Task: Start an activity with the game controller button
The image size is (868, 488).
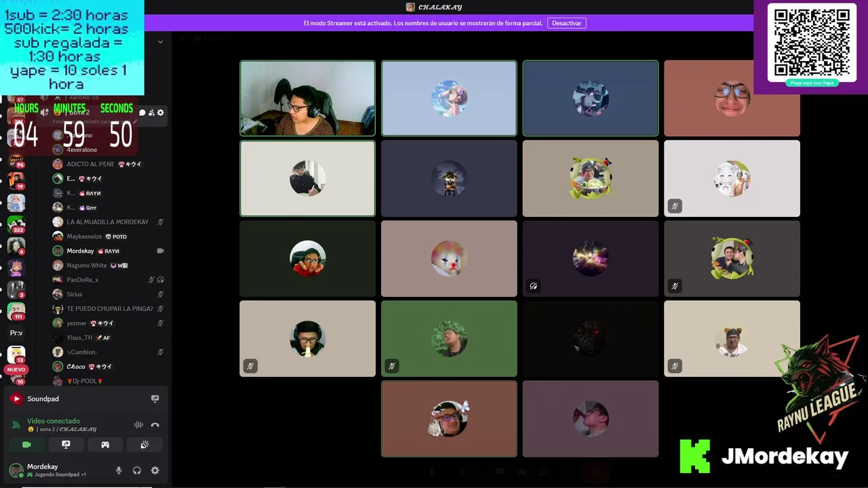Action: 105,445
